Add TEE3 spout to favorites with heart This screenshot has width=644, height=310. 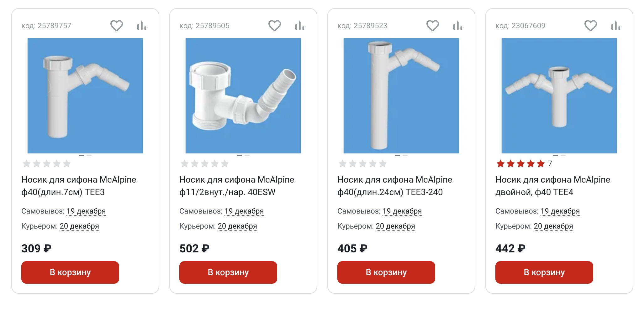tap(116, 26)
